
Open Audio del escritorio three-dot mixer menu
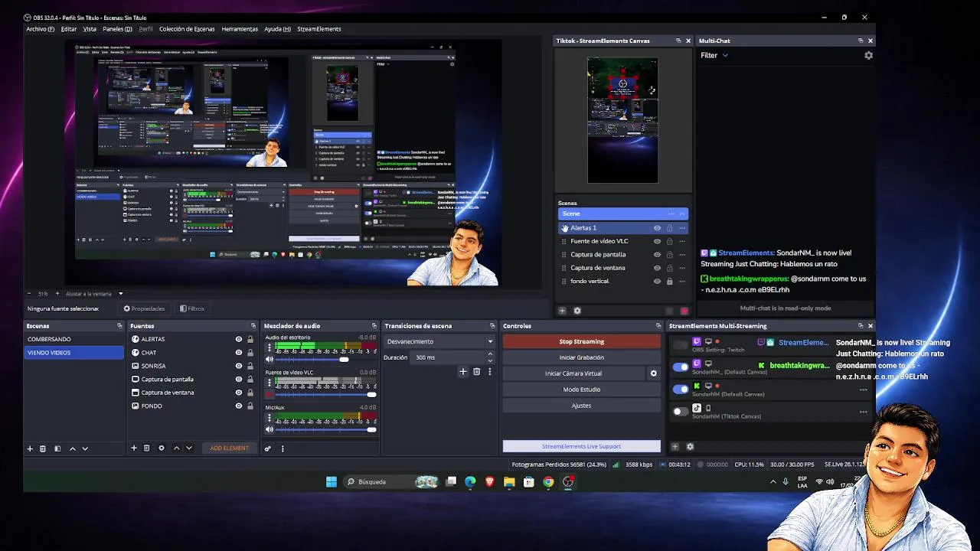(269, 347)
